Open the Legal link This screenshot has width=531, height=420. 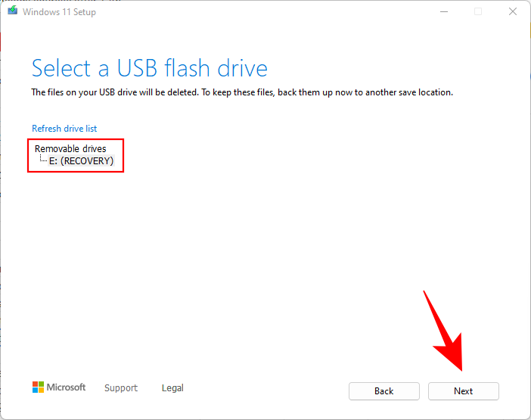(x=172, y=388)
